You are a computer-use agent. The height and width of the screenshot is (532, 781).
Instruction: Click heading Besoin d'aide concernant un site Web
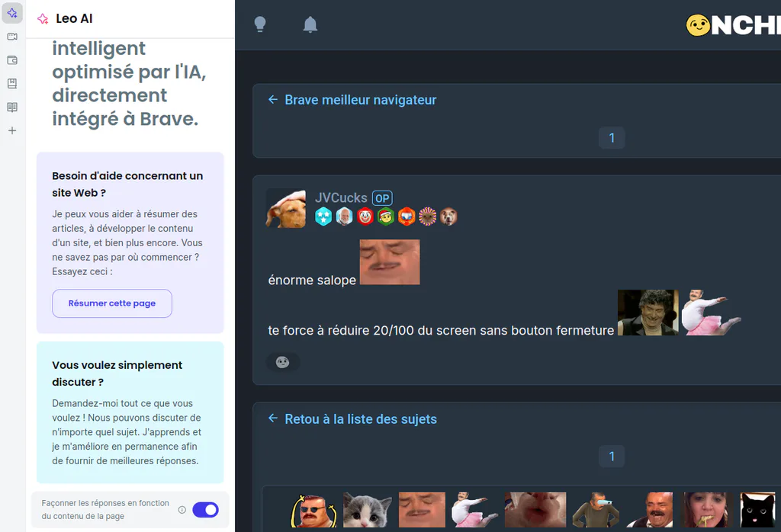127,184
